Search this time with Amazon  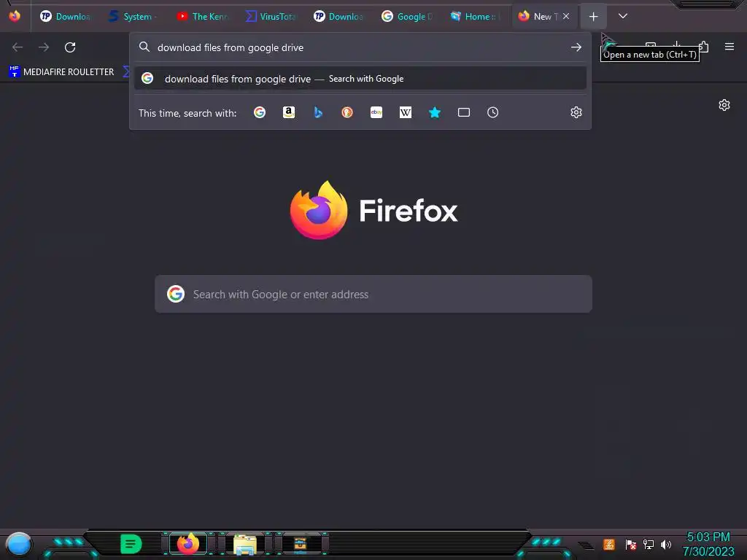(x=289, y=112)
